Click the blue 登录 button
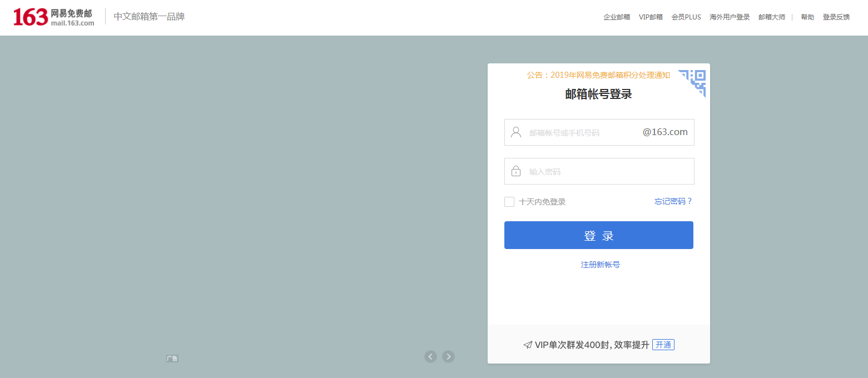This screenshot has height=378, width=868. (599, 235)
